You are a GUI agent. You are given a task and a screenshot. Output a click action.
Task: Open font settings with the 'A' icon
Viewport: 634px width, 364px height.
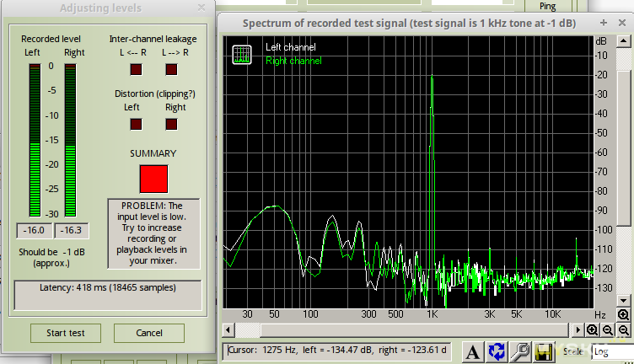point(475,351)
